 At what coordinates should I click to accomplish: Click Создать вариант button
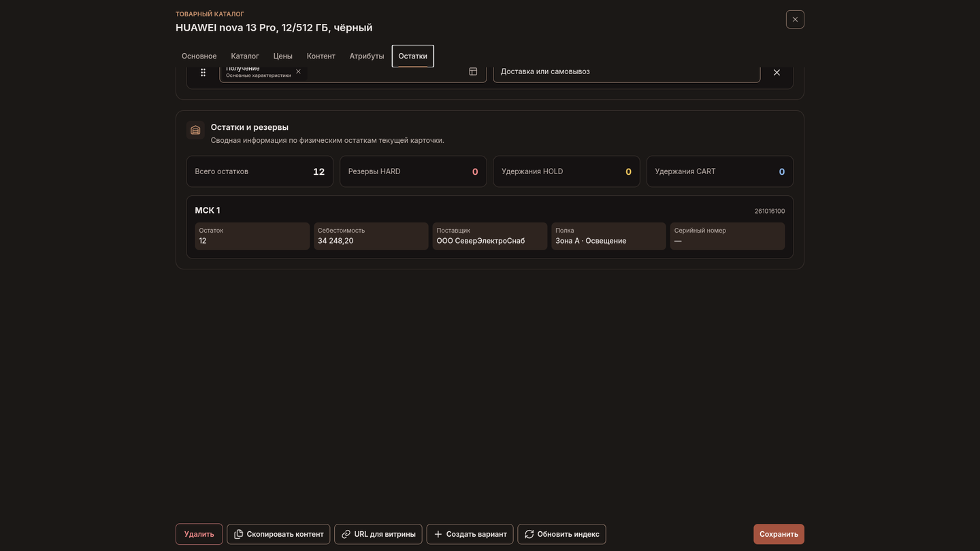pos(470,534)
